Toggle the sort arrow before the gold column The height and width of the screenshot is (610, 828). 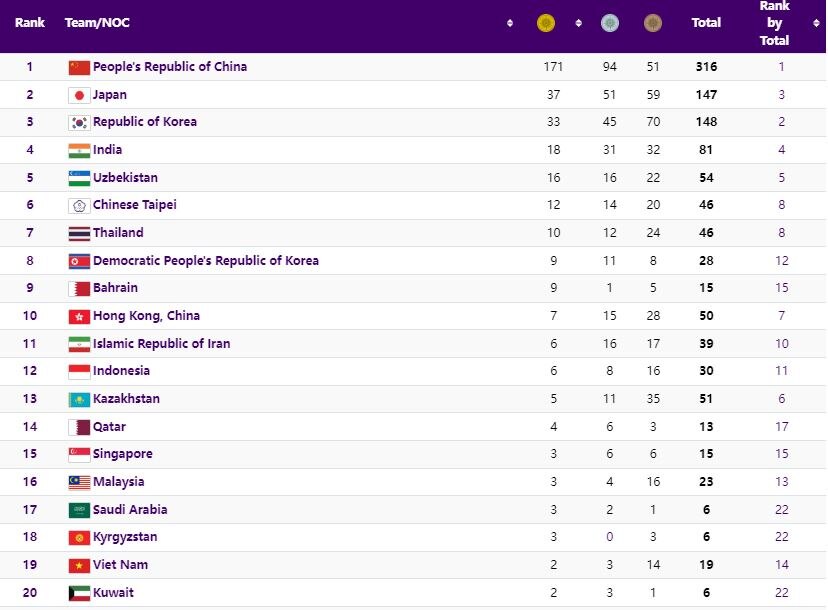(x=510, y=22)
